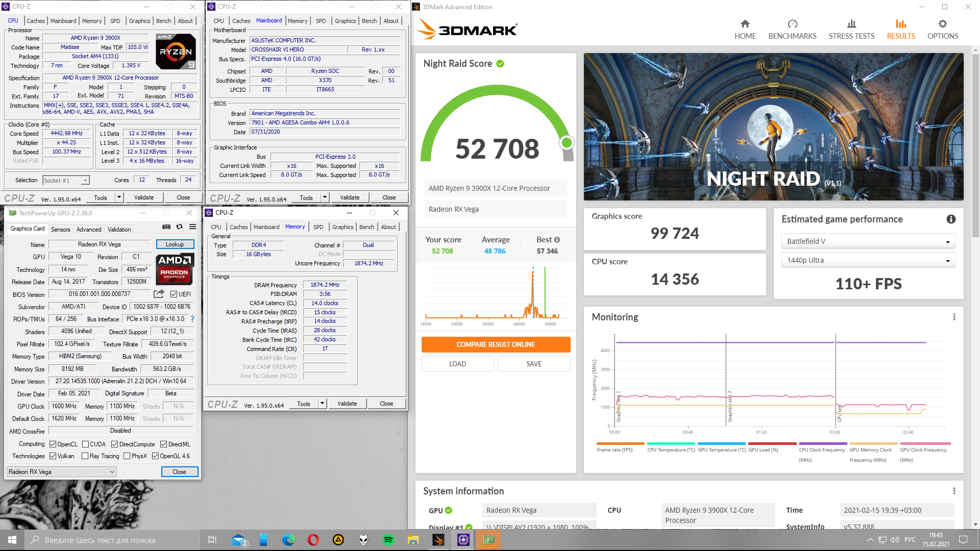Open 3DMark OPTIONS gear
The height and width of the screenshot is (551, 980).
(943, 30)
